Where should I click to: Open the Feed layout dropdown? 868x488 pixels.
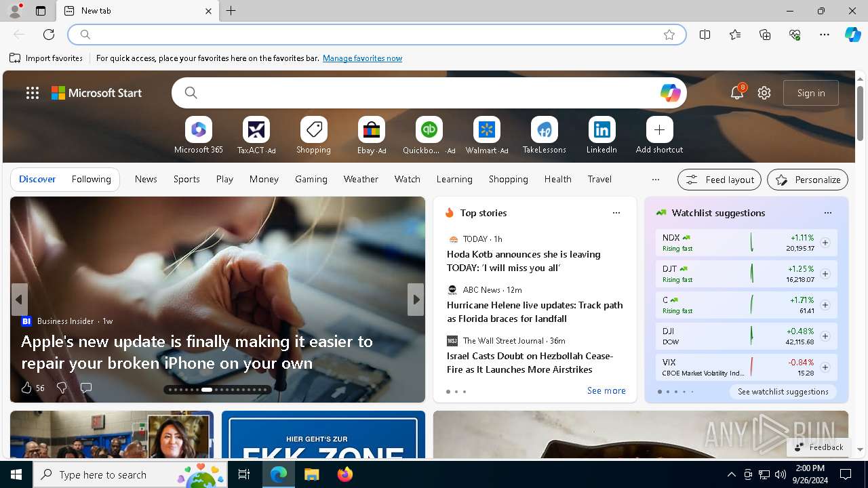click(x=719, y=180)
